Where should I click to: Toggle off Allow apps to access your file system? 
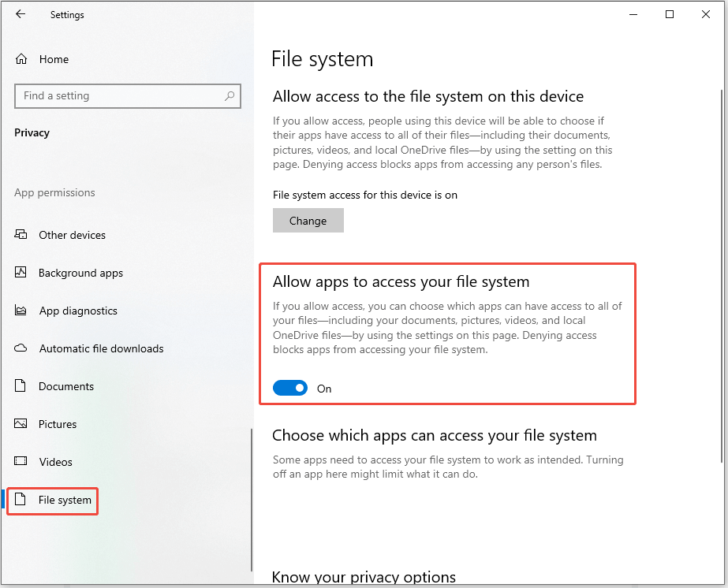[x=289, y=388]
